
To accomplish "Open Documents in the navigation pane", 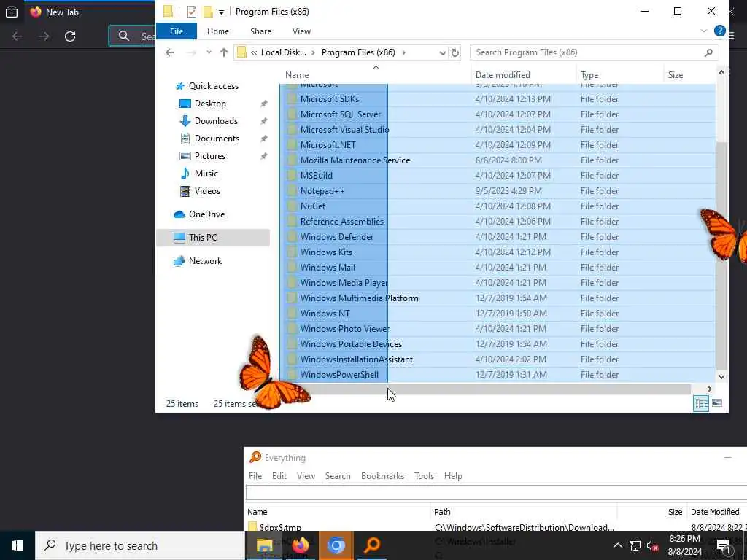I will coord(217,139).
